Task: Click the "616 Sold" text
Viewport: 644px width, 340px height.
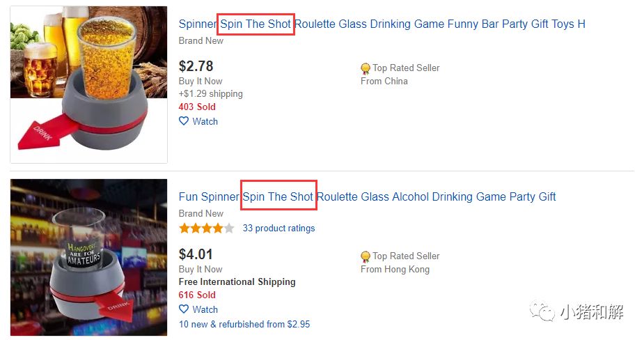Action: [197, 295]
